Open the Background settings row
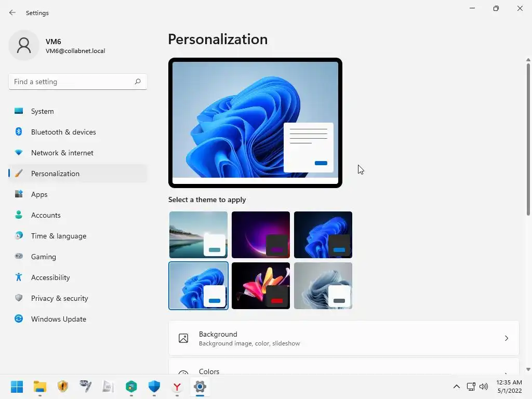The height and width of the screenshot is (399, 532). click(344, 338)
